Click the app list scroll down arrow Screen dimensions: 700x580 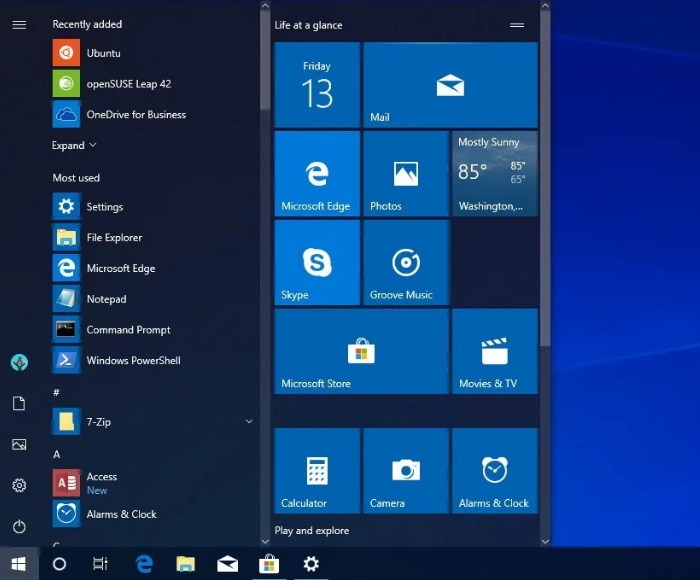(x=265, y=542)
